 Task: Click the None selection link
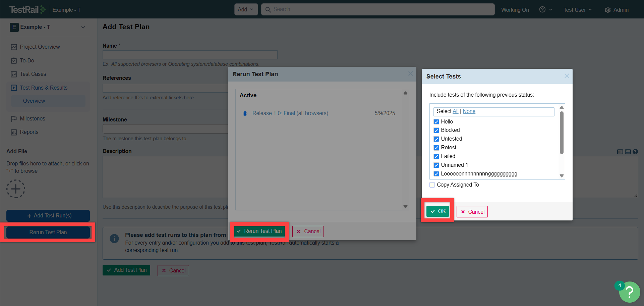(x=469, y=111)
